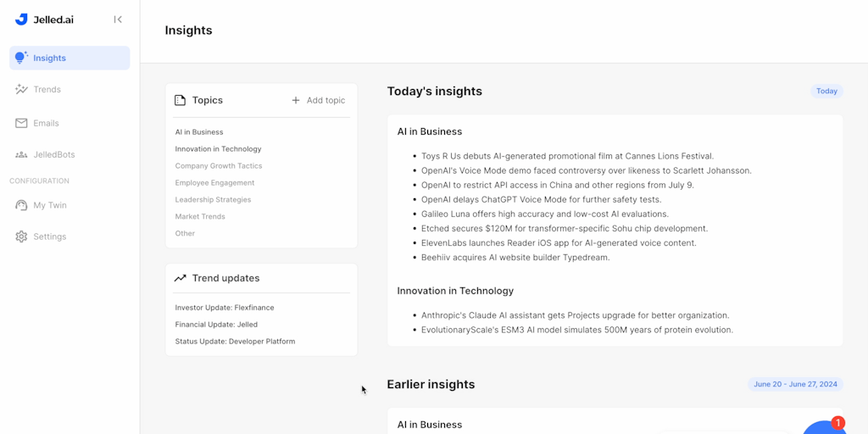Open the JelledBots menu item

pos(54,154)
